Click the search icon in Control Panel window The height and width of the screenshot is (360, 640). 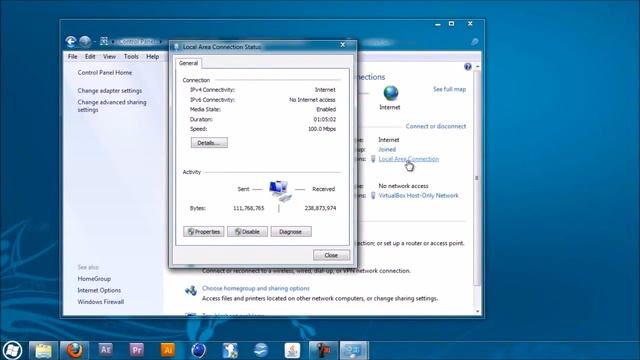(474, 42)
